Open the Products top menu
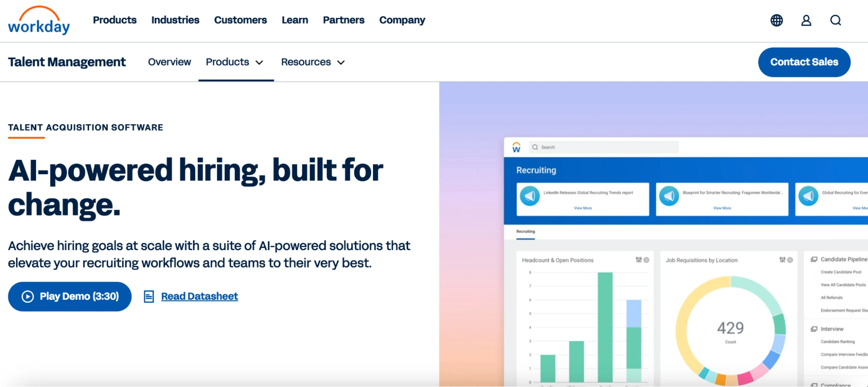This screenshot has height=387, width=868. (115, 20)
